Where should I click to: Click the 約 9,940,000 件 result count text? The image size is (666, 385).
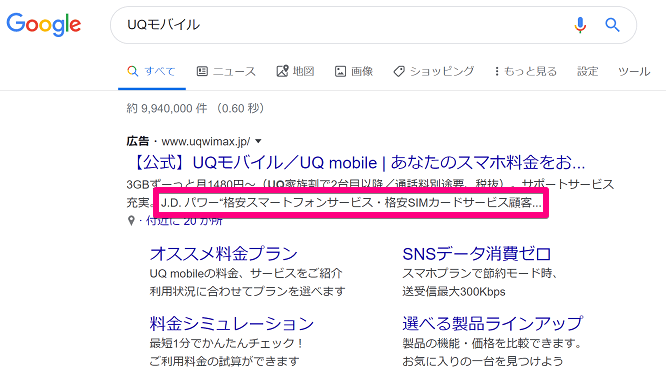[167, 108]
